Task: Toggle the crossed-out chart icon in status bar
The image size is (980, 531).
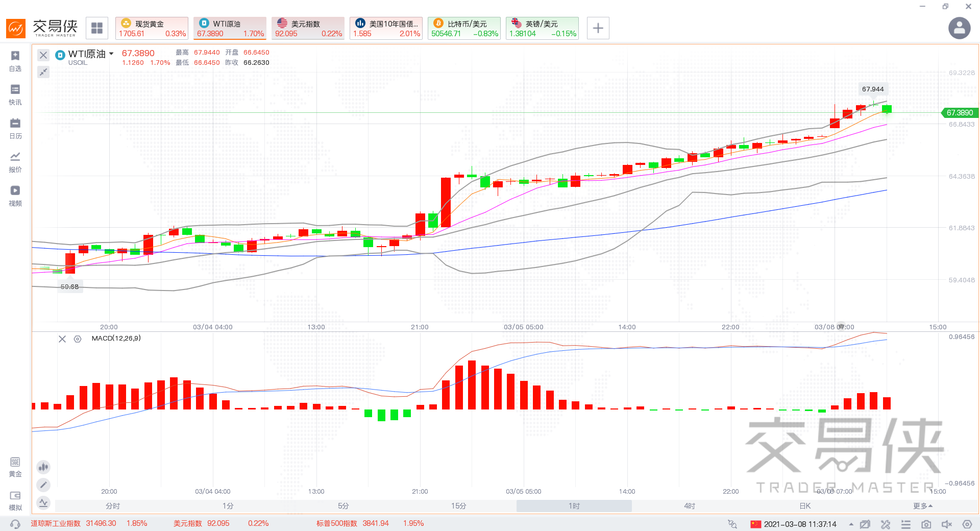Action: pyautogui.click(x=865, y=524)
